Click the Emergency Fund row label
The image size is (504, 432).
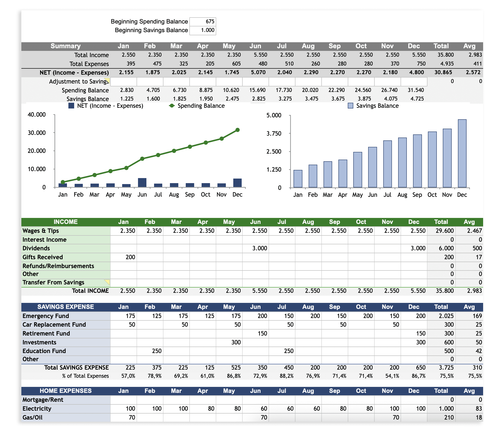[x=46, y=316]
